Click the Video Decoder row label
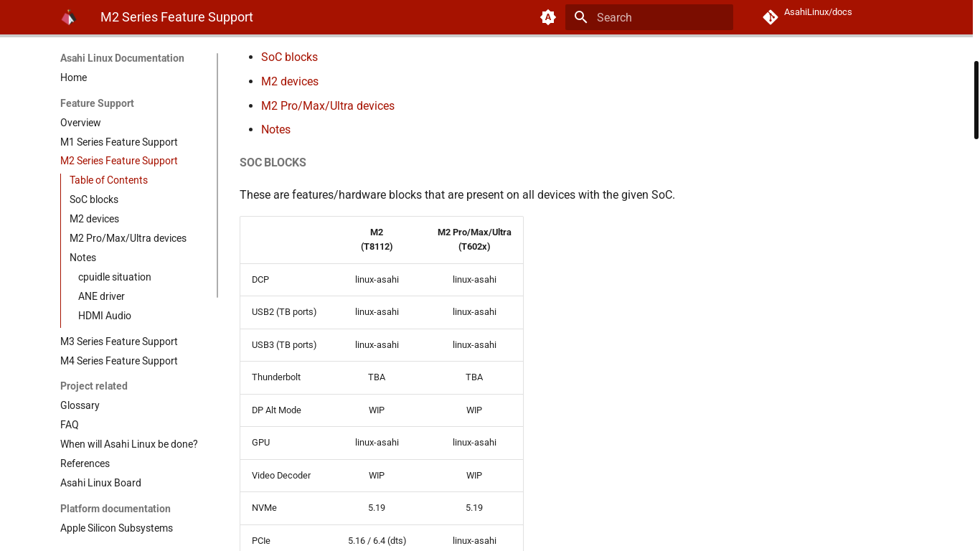Viewport: 980px width, 551px height. coord(281,476)
